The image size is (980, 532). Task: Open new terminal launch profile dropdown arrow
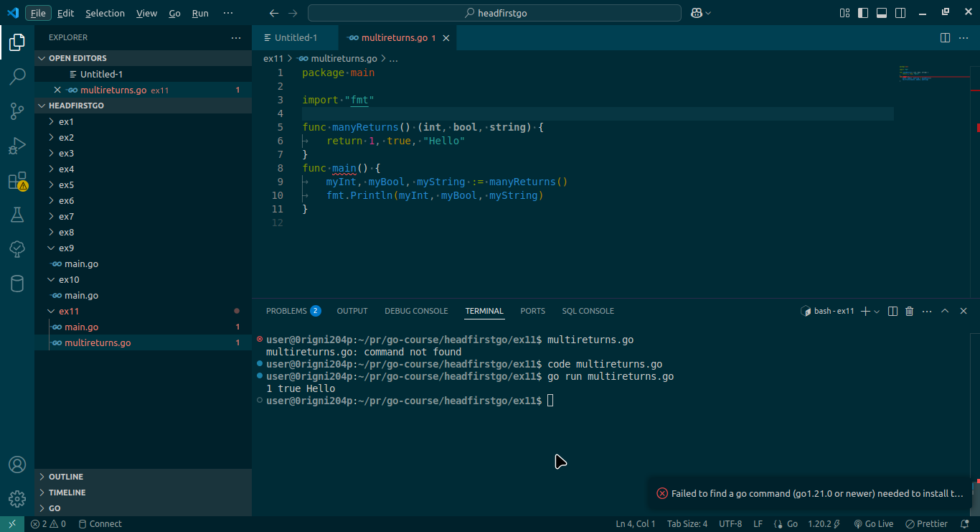coord(877,312)
